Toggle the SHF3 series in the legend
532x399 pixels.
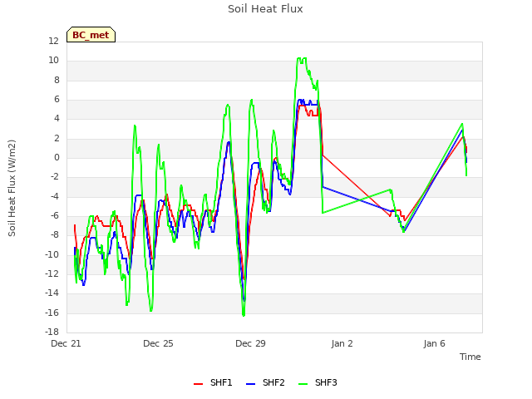pos(318,382)
